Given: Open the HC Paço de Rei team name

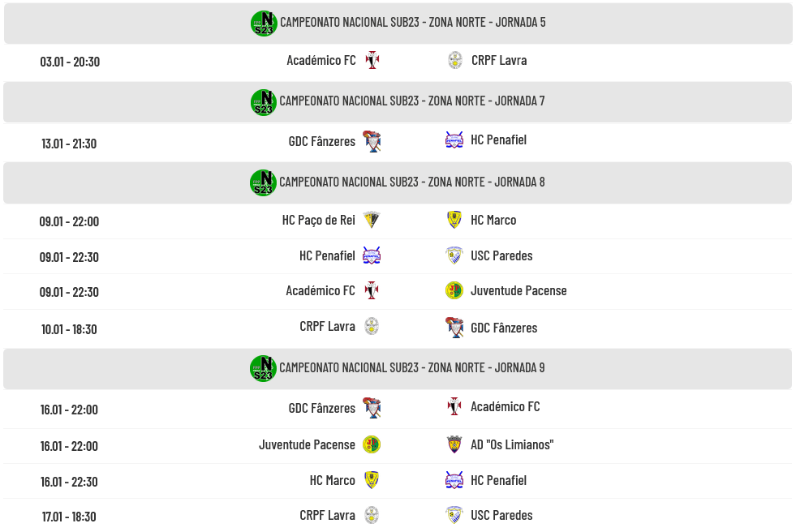Looking at the screenshot, I should 318,220.
